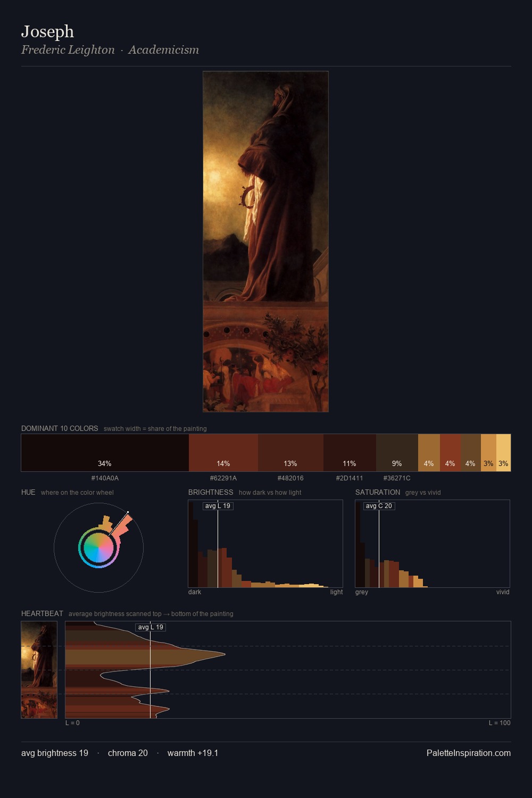Click the 'avg L 19' label in heartbeat chart
Viewport: 532px width, 798px height.
(x=151, y=627)
